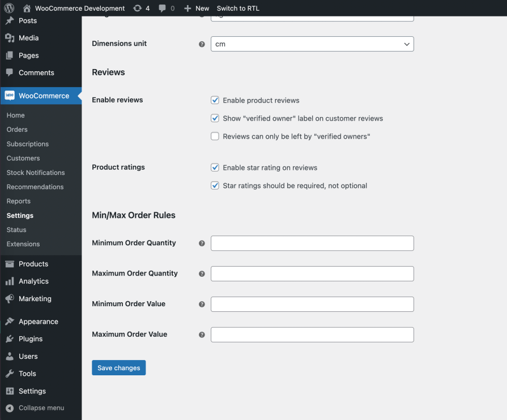The width and height of the screenshot is (507, 420).
Task: Click help icon next to Maximum Order Value
Action: [202, 335]
